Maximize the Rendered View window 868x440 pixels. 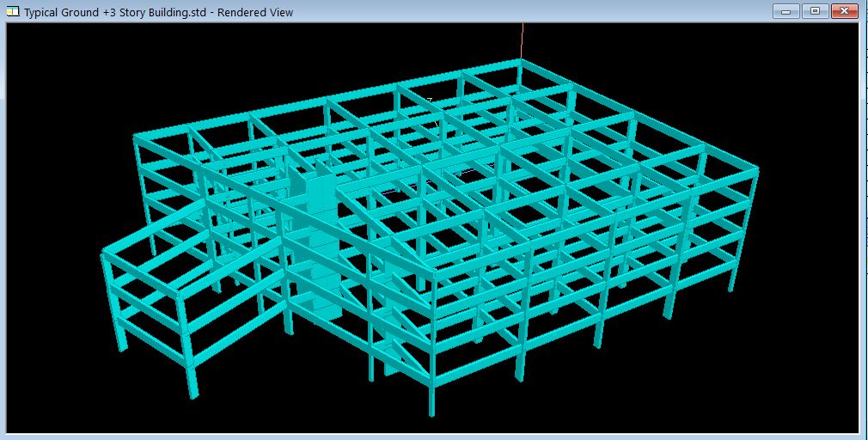pos(815,11)
